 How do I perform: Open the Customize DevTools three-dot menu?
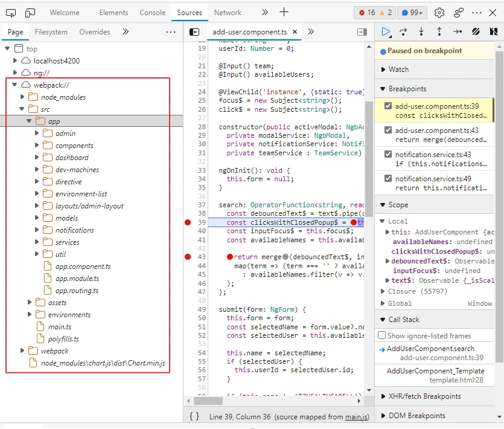point(477,13)
